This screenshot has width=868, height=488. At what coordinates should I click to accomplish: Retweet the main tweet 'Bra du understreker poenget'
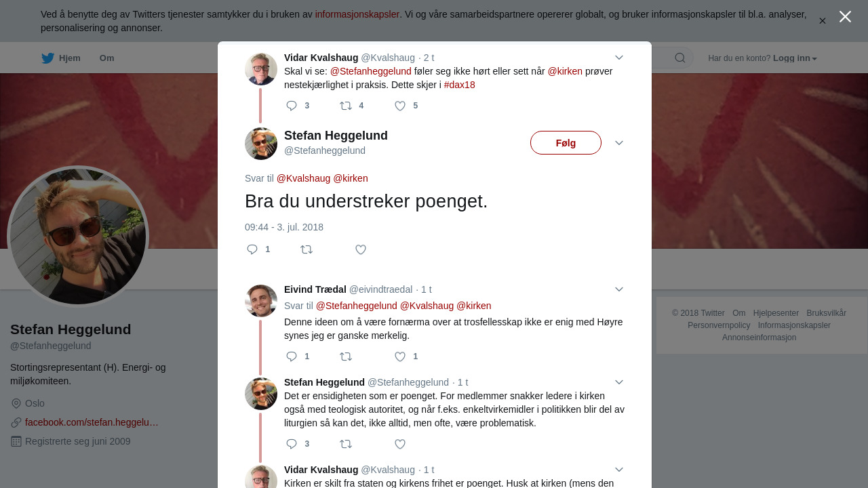(307, 249)
